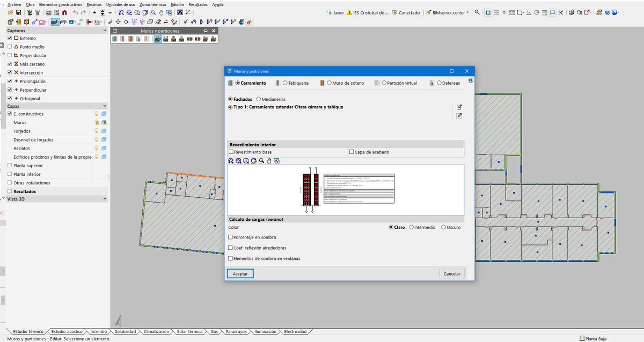Collapse the Capas panel section

pyautogui.click(x=105, y=106)
